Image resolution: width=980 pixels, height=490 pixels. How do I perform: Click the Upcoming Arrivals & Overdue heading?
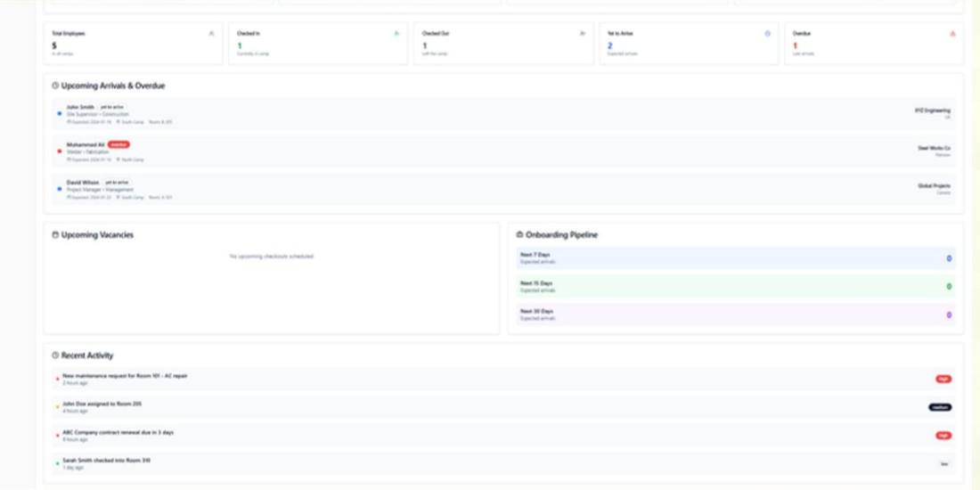pos(113,86)
